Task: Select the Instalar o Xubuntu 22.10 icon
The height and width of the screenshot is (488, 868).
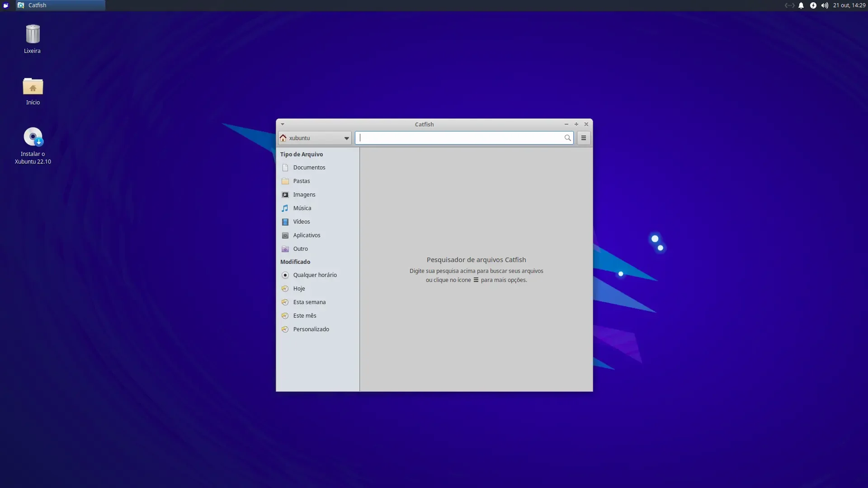Action: (x=33, y=145)
